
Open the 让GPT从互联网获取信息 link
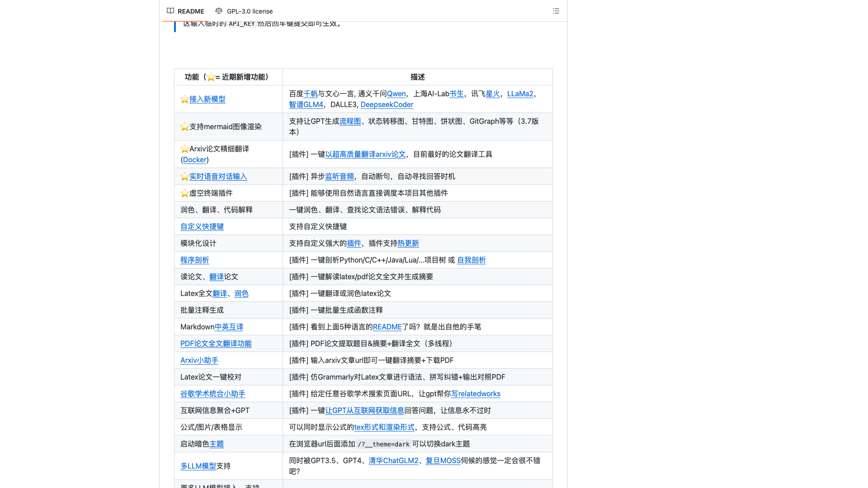[365, 410]
